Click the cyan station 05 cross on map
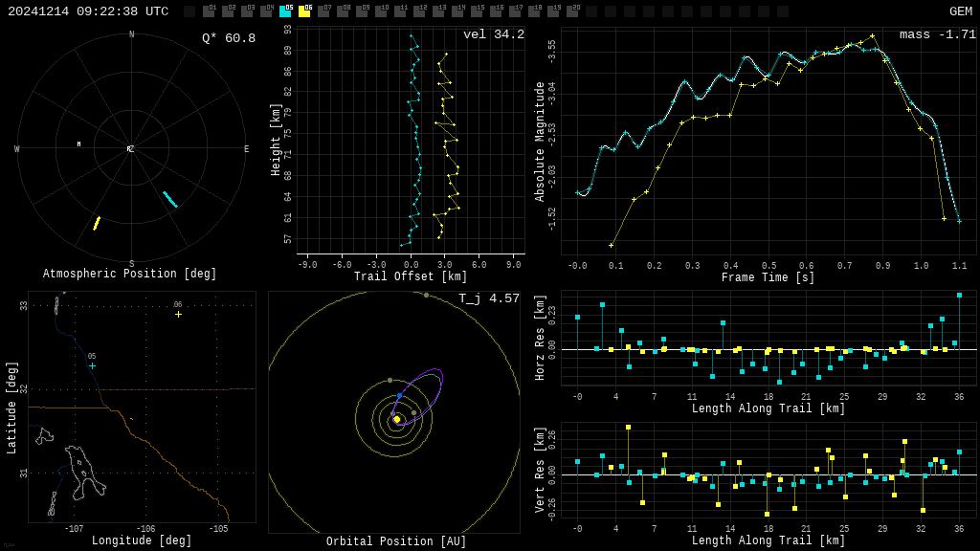Screen dimensions: 980x551 coord(92,365)
